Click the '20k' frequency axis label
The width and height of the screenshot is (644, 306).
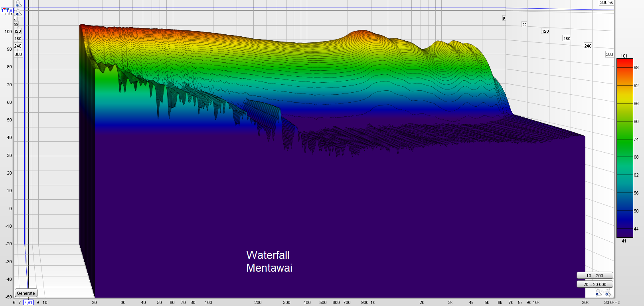[x=585, y=302]
